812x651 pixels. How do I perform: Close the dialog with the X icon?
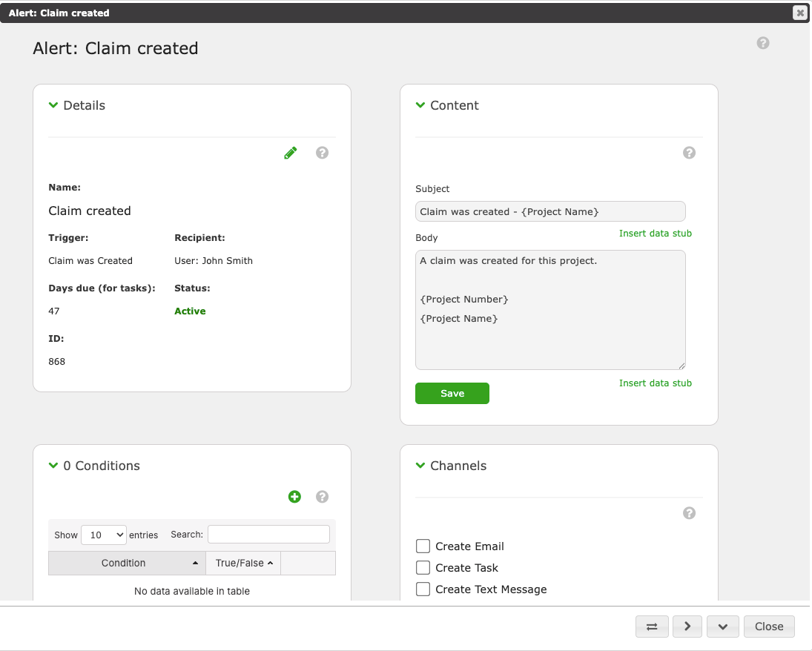(x=800, y=13)
